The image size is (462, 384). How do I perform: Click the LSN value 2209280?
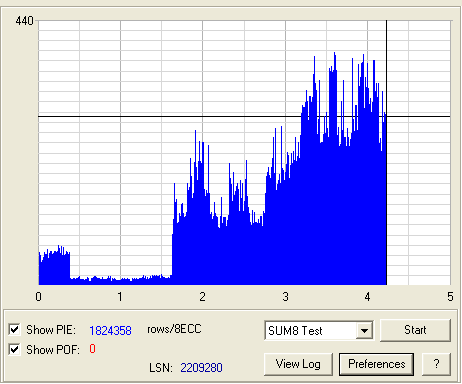click(201, 368)
